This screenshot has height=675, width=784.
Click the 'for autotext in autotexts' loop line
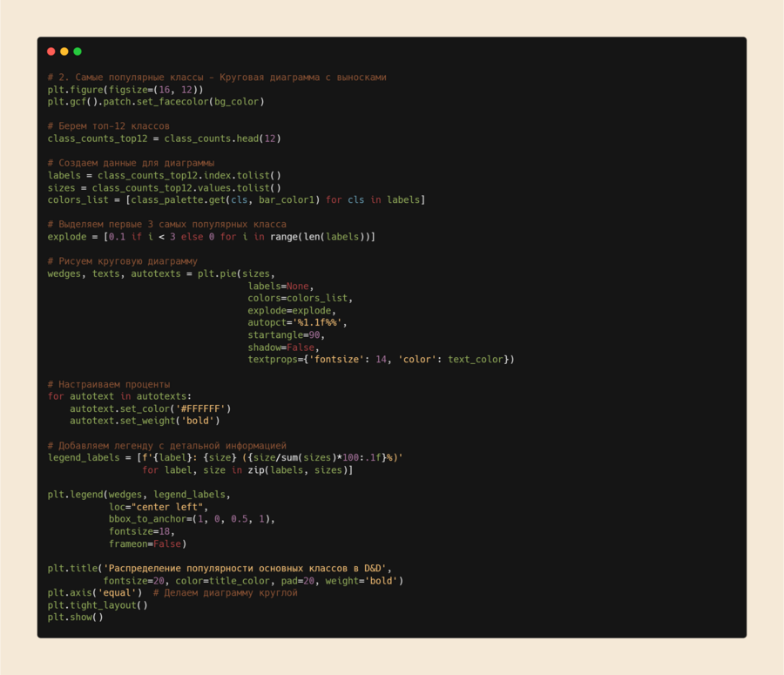tap(119, 395)
